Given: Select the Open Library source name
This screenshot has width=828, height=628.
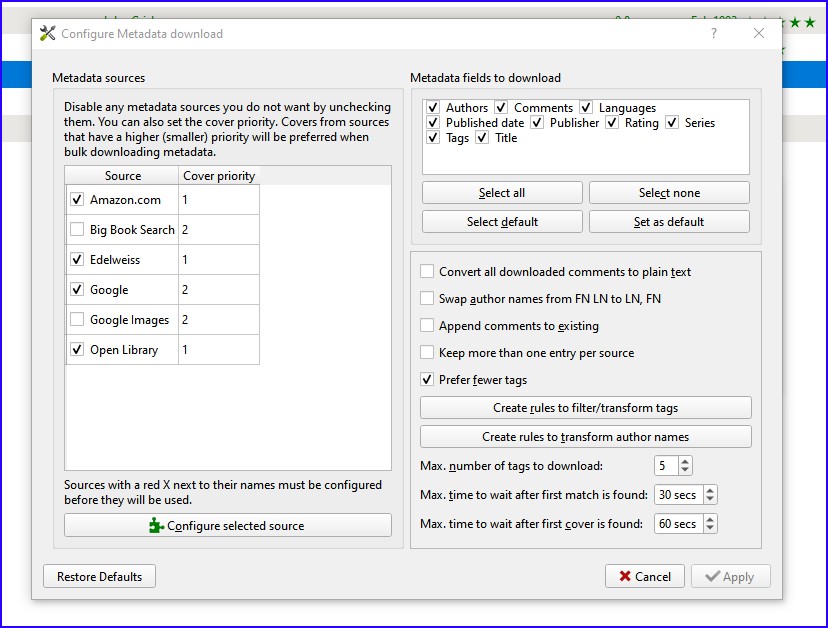Looking at the screenshot, I should pyautogui.click(x=124, y=350).
